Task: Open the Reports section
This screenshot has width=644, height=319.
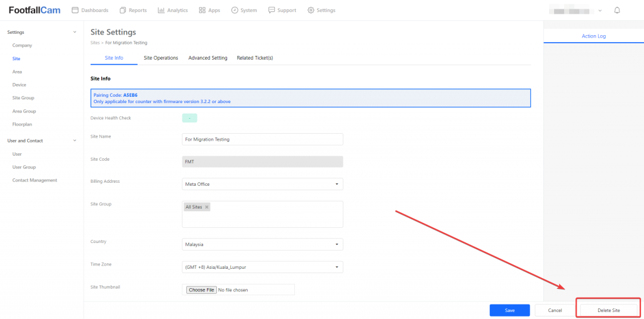Action: pos(133,10)
